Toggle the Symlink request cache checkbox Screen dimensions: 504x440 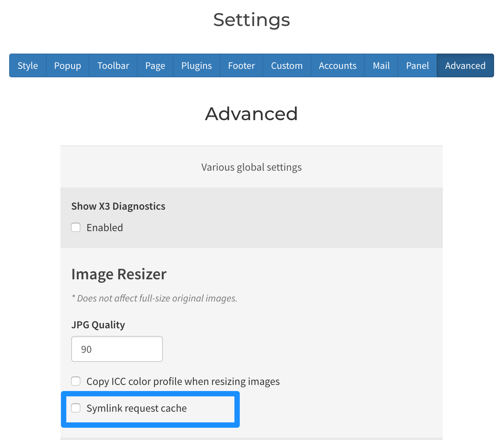(76, 408)
